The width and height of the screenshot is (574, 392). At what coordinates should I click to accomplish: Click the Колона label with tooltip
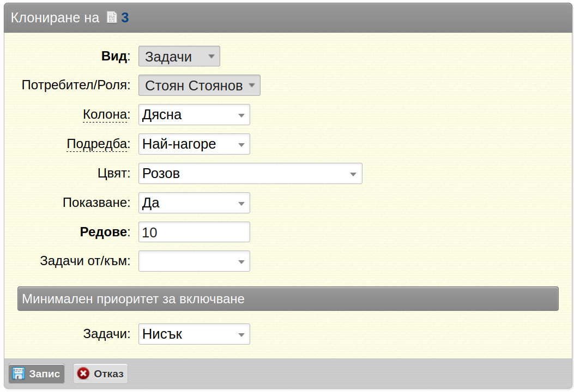point(106,114)
